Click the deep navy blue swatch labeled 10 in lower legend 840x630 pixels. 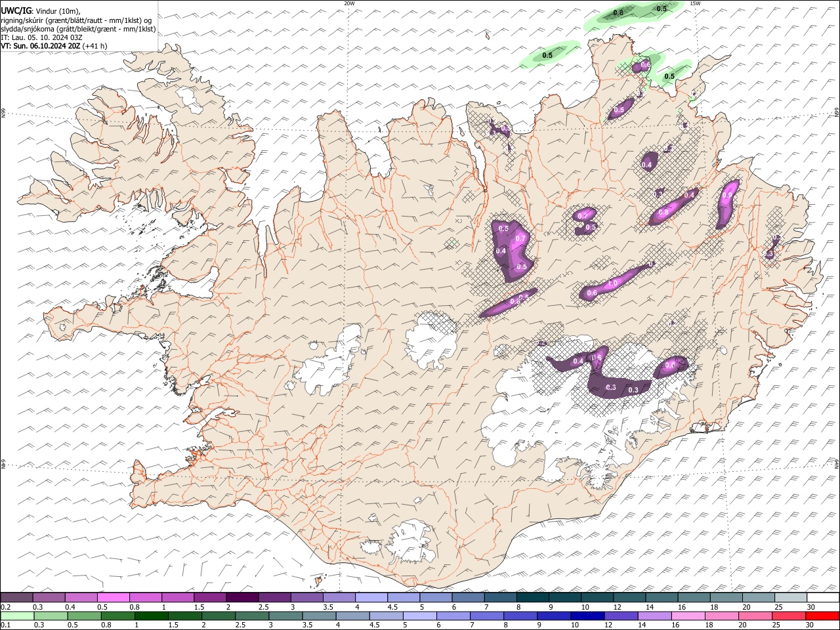tap(588, 616)
